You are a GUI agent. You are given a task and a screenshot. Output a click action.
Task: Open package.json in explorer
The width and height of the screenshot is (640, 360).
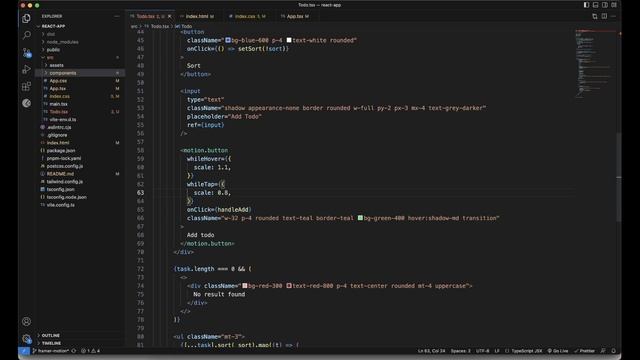click(60, 151)
